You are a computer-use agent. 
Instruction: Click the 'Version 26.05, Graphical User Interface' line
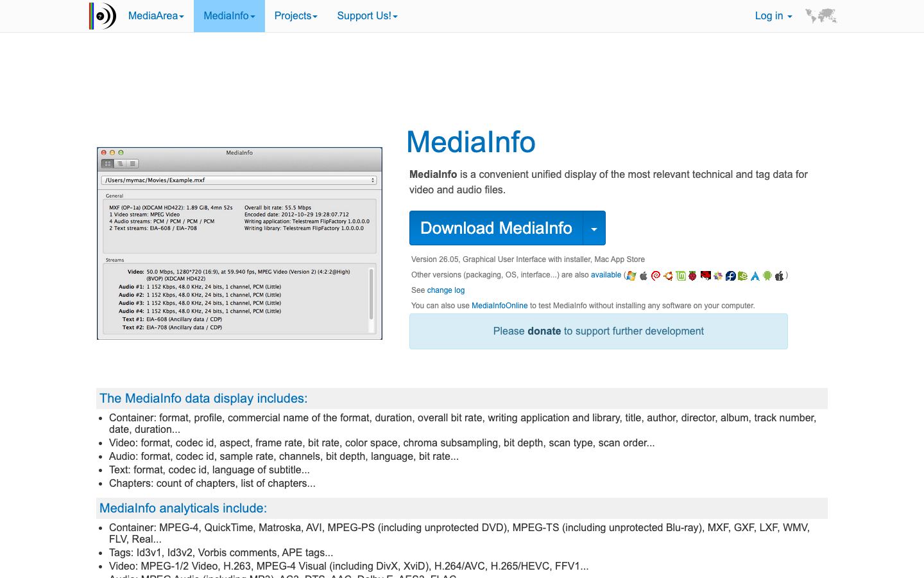(x=528, y=259)
